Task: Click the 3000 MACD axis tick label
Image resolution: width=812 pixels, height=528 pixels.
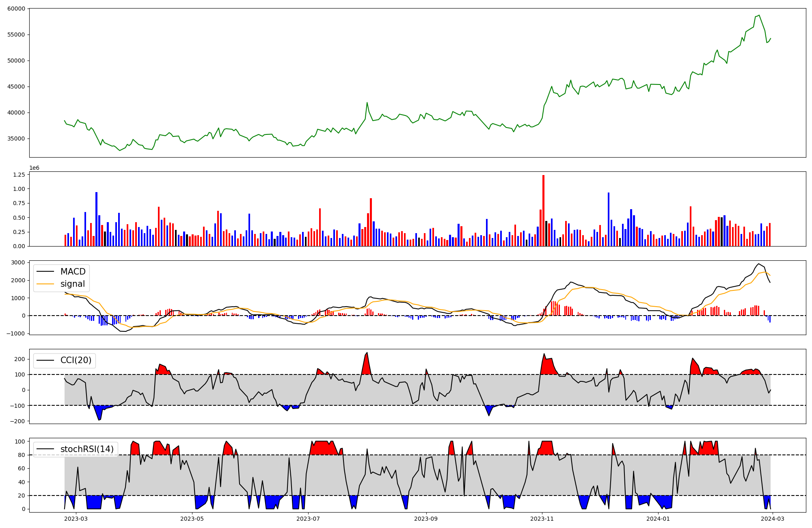Action: pyautogui.click(x=18, y=262)
